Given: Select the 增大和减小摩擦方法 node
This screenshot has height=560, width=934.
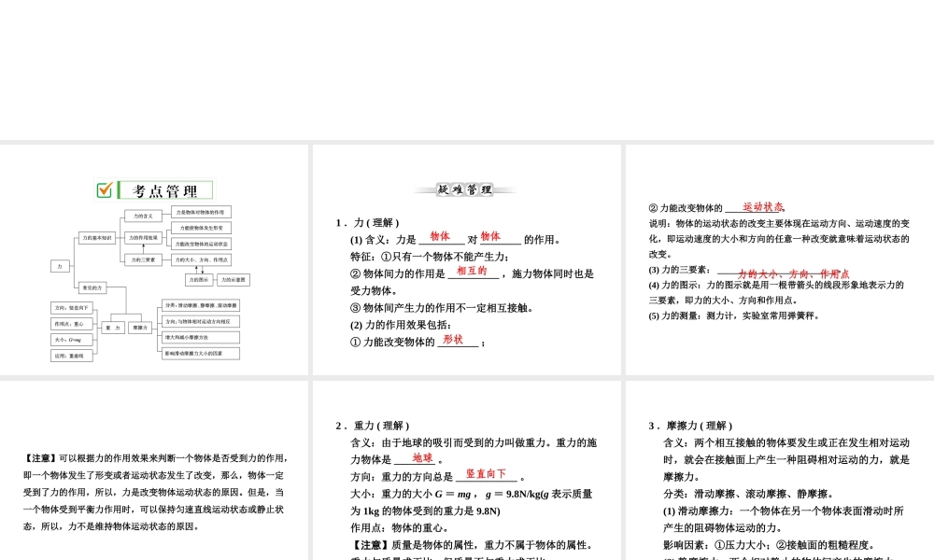Looking at the screenshot, I should (201, 338).
